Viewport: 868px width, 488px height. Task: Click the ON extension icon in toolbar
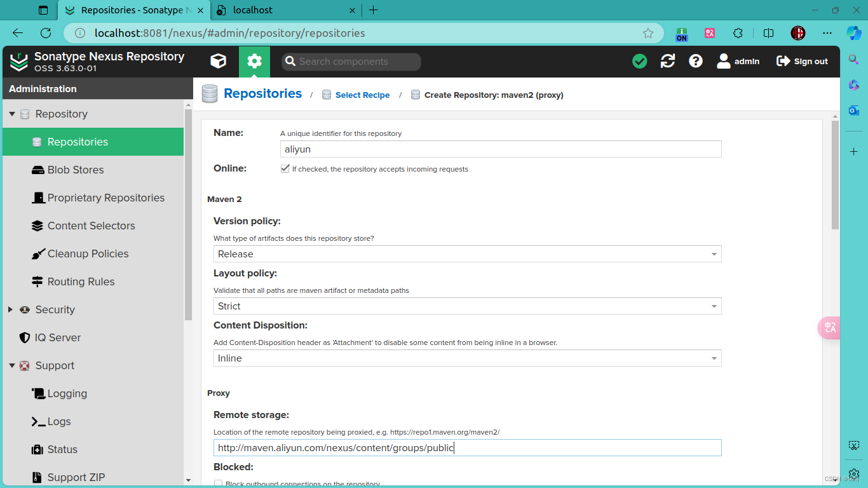(682, 34)
